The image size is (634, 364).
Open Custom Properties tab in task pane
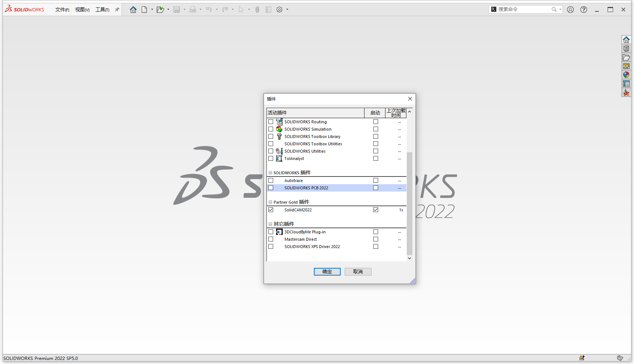626,84
